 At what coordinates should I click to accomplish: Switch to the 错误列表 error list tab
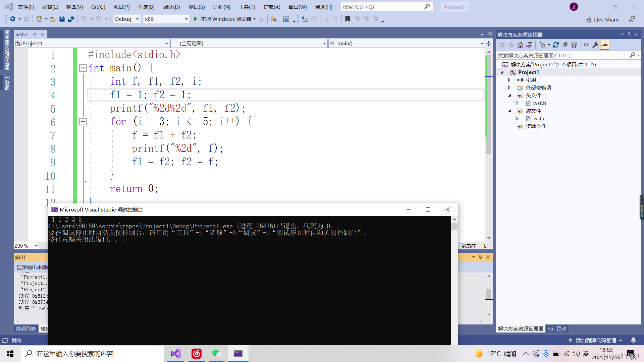click(x=26, y=328)
